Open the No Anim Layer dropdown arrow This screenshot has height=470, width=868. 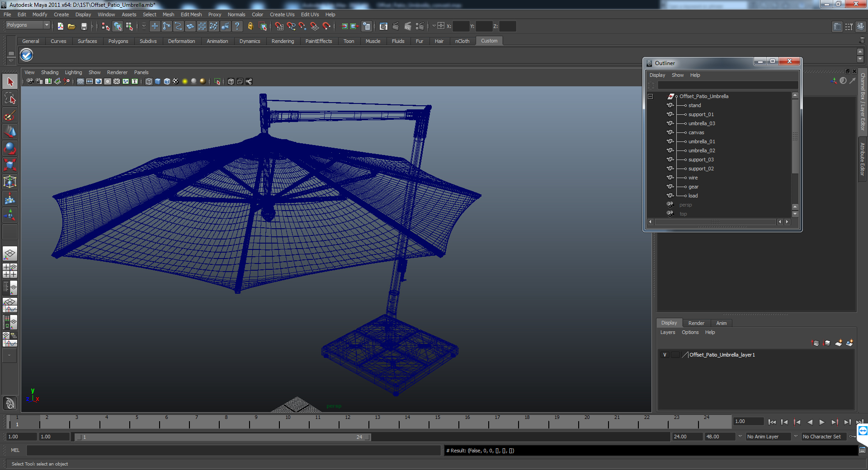pyautogui.click(x=740, y=437)
